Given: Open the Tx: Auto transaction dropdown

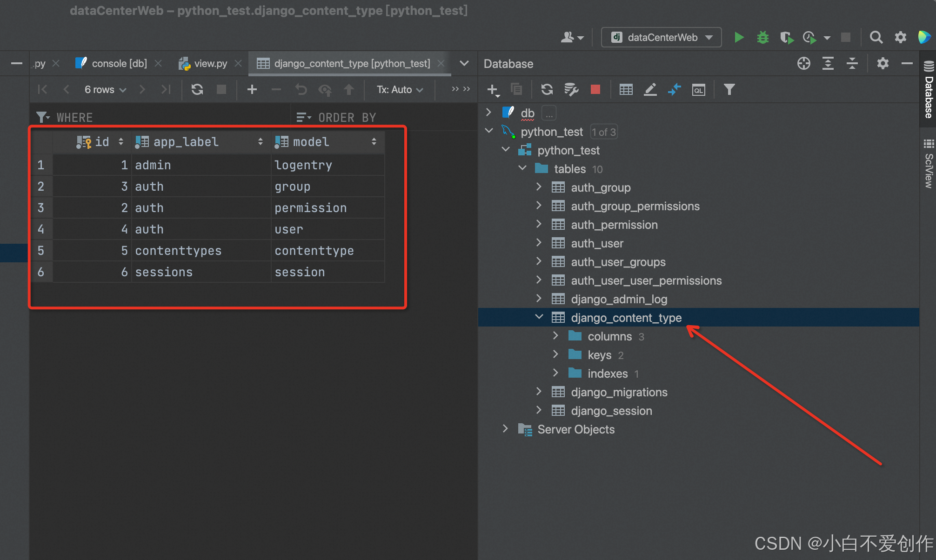Looking at the screenshot, I should tap(400, 89).
